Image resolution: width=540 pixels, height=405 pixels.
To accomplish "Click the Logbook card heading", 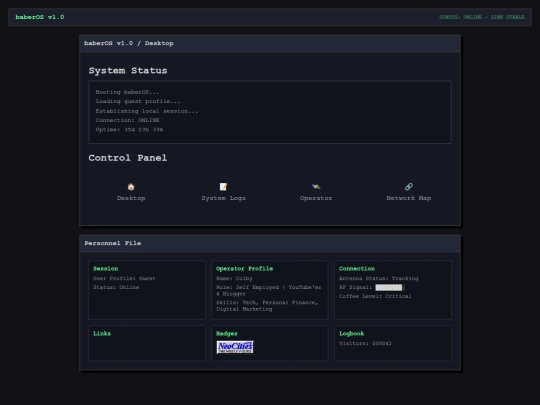I will pyautogui.click(x=352, y=333).
